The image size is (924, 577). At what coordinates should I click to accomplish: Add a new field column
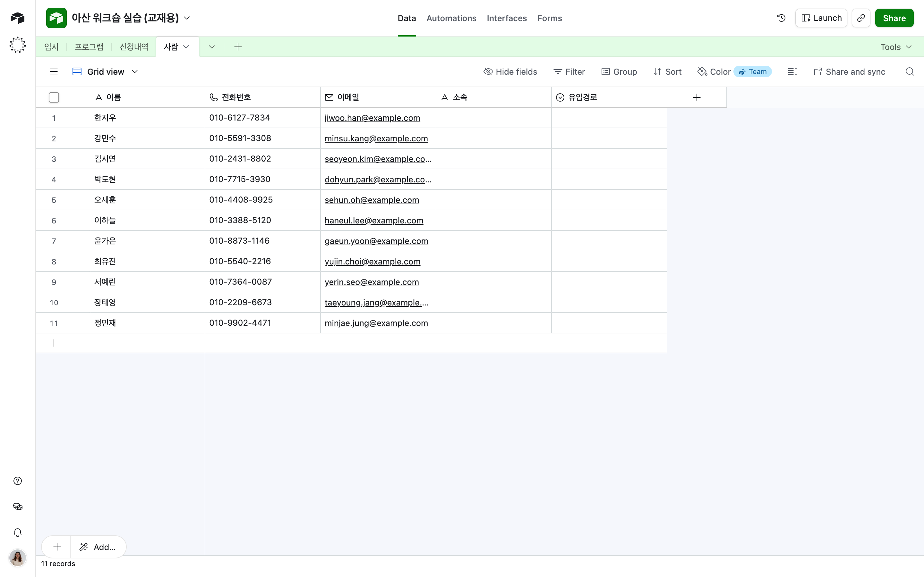(697, 97)
